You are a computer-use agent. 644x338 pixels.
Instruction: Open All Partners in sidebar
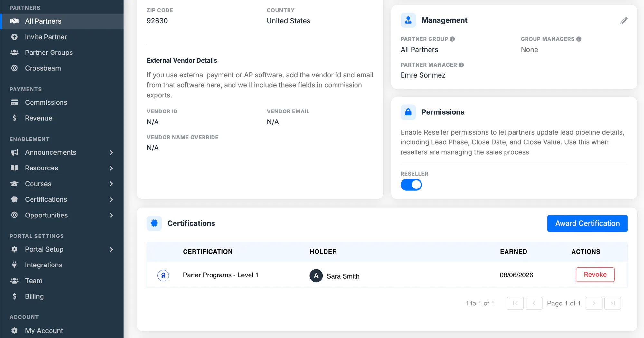point(62,21)
